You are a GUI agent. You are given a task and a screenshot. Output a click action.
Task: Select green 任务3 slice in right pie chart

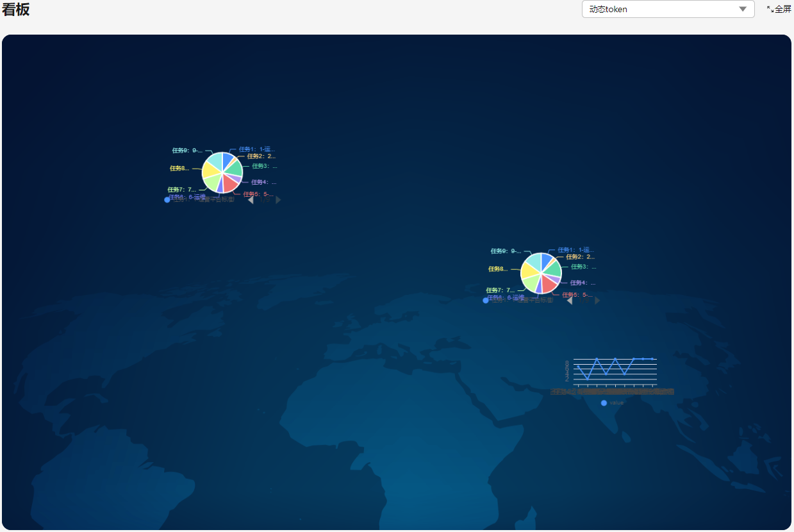pyautogui.click(x=553, y=267)
